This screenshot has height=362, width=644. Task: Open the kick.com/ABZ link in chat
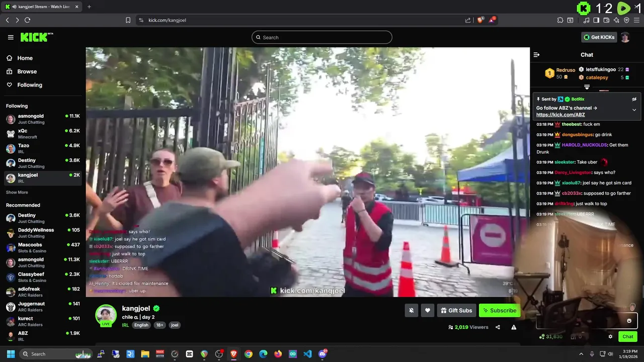560,115
